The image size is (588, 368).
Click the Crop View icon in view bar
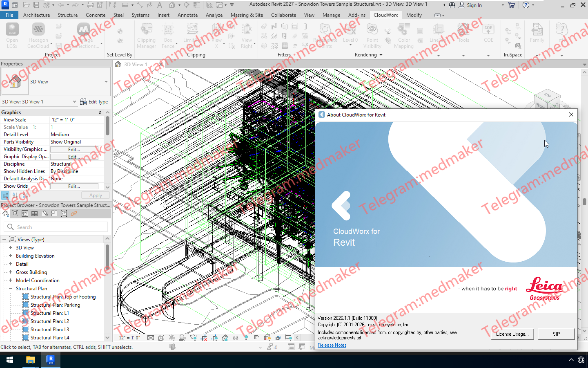204,338
